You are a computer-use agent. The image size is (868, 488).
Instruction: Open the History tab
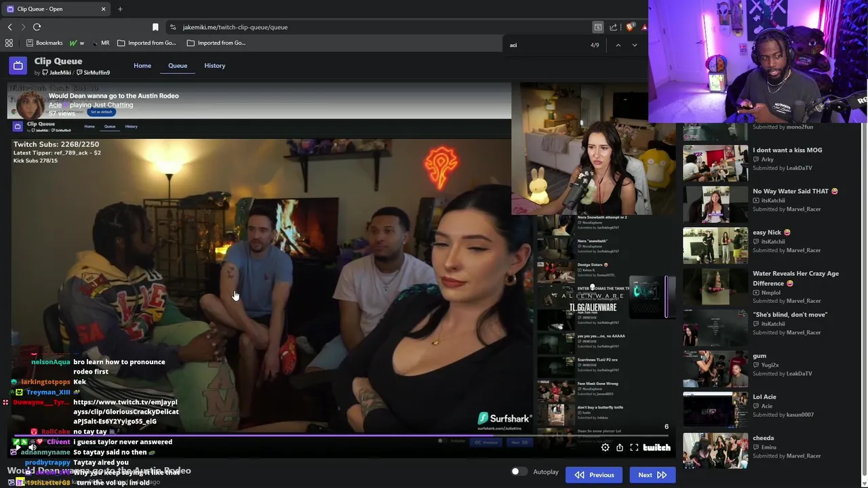214,66
